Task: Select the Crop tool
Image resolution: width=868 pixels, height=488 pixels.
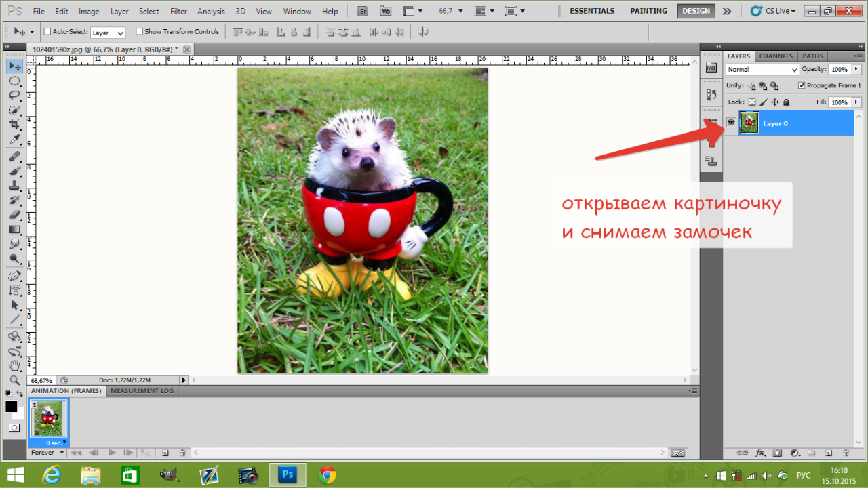Action: 14,125
